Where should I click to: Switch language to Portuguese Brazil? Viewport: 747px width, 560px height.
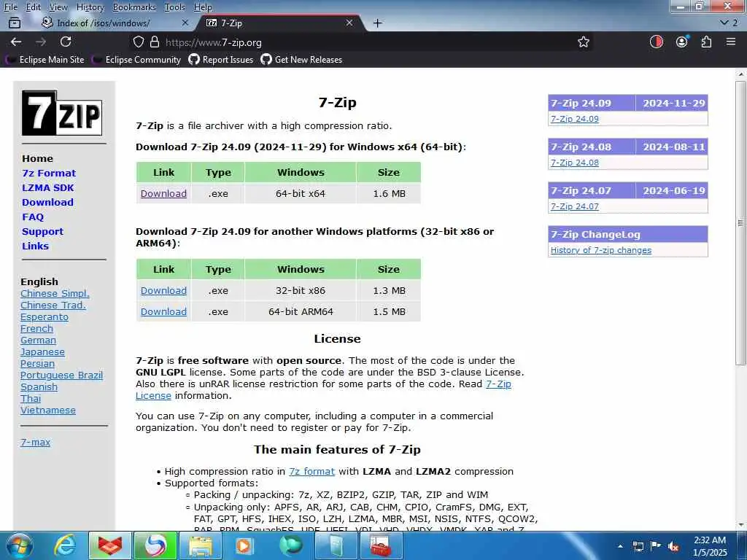point(61,376)
